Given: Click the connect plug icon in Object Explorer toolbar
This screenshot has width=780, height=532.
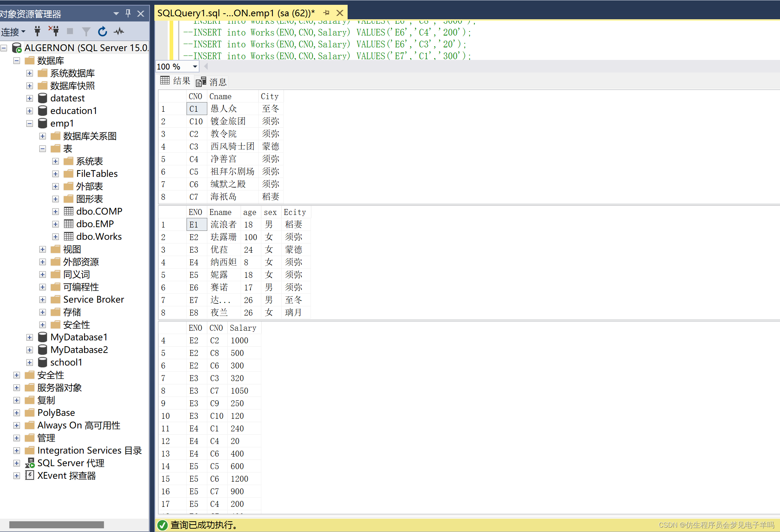Looking at the screenshot, I should tap(37, 31).
